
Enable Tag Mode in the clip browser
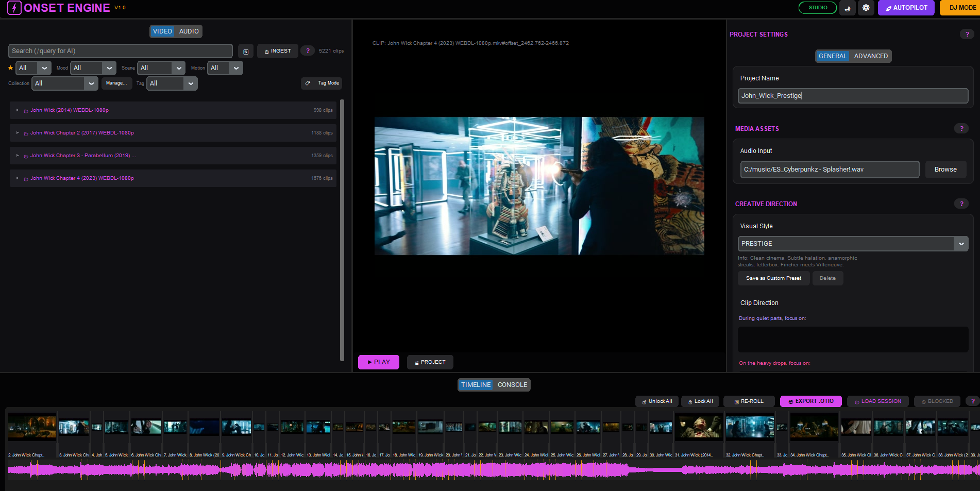coord(322,83)
